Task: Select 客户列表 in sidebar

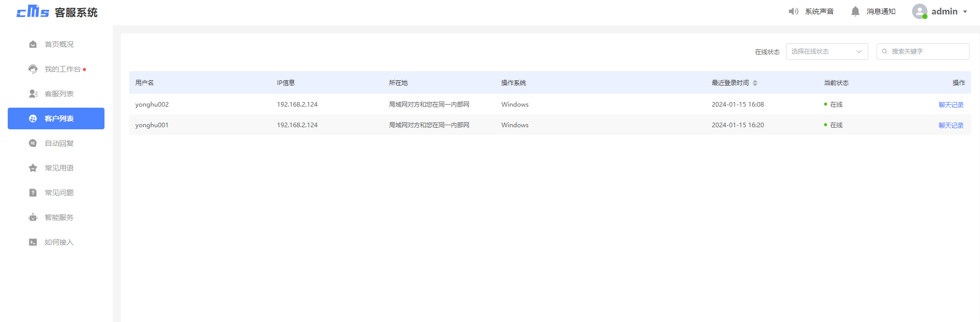Action: [x=56, y=118]
